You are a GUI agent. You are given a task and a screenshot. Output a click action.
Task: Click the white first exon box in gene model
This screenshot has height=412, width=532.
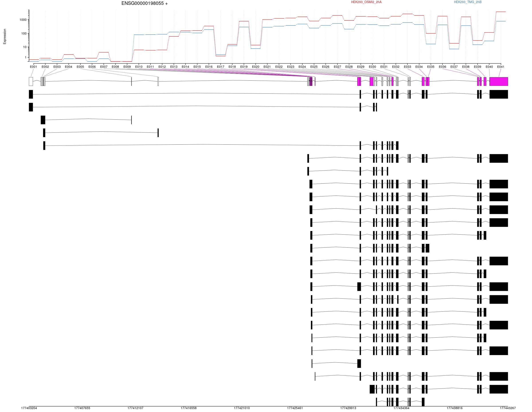31,82
